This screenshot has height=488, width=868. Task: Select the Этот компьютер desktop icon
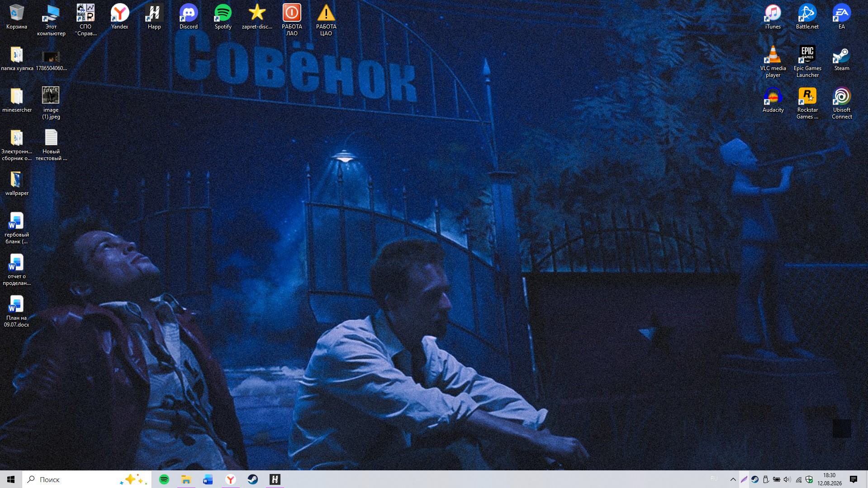pyautogui.click(x=51, y=20)
